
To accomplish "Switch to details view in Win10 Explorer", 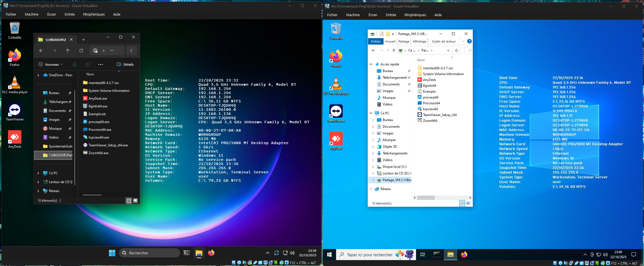I will tap(462, 203).
